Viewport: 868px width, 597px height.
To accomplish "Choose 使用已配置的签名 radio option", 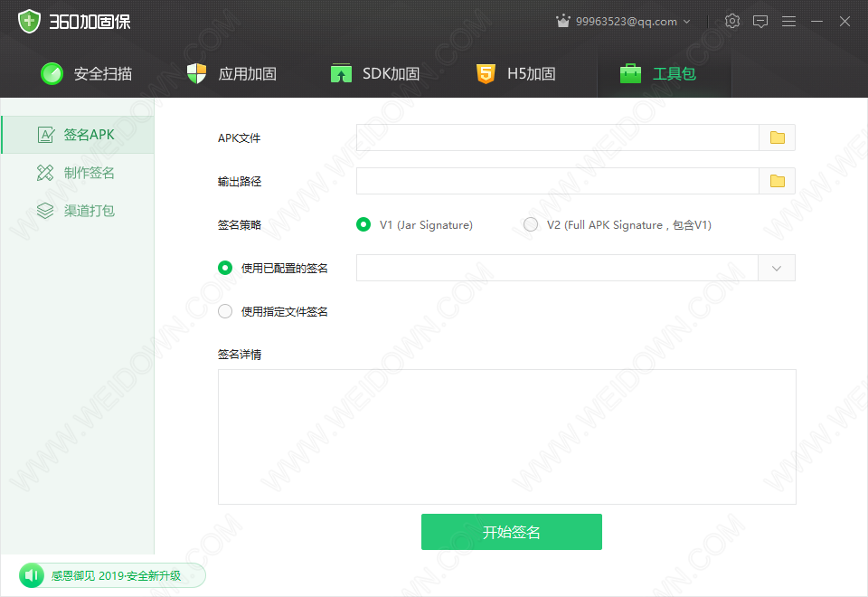I will [225, 268].
